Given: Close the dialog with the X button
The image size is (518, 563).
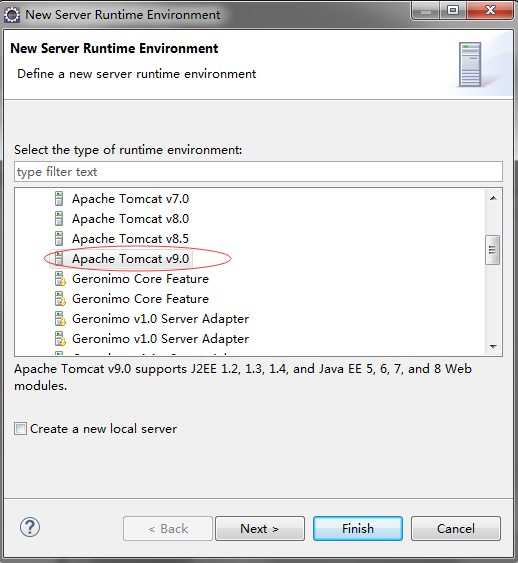Looking at the screenshot, I should 490,10.
